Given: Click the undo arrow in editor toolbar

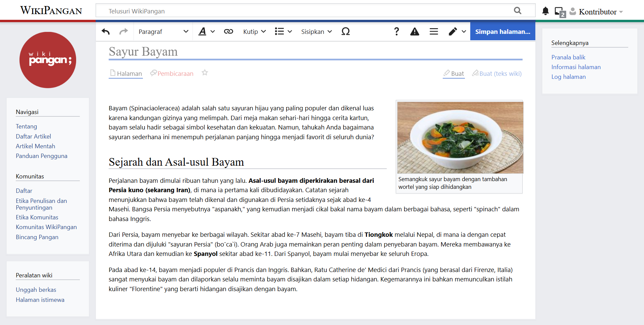Looking at the screenshot, I should [106, 32].
